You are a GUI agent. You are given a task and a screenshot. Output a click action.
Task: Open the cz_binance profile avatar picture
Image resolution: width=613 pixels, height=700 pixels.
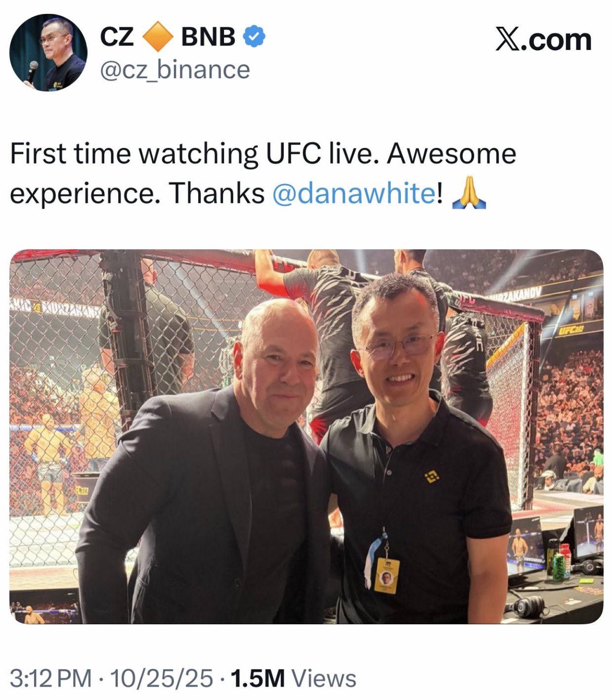(x=48, y=52)
